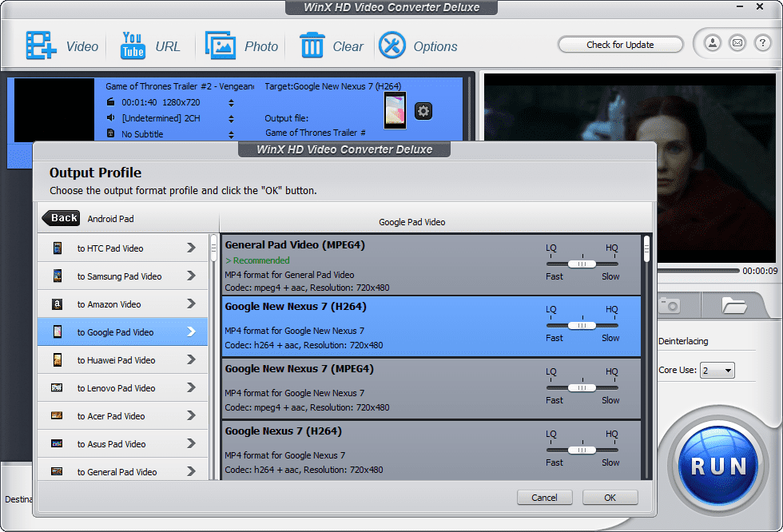
Task: Click the audio speaker icon
Action: pyautogui.click(x=111, y=117)
